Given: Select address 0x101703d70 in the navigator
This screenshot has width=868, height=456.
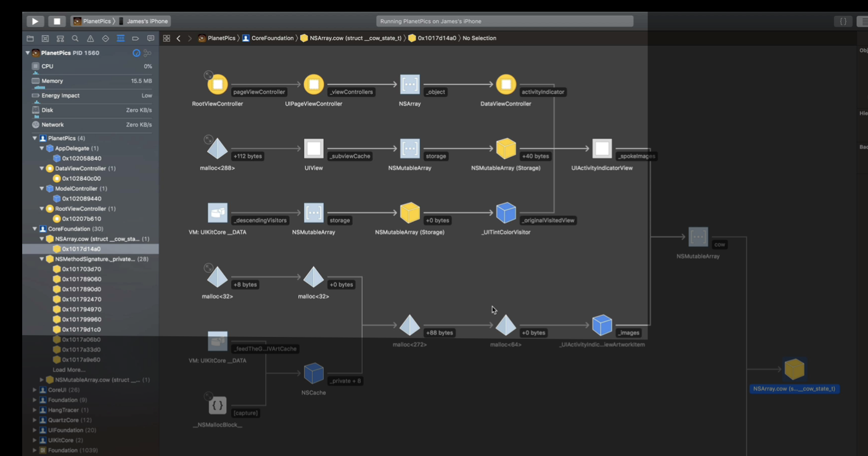Looking at the screenshot, I should coord(81,269).
